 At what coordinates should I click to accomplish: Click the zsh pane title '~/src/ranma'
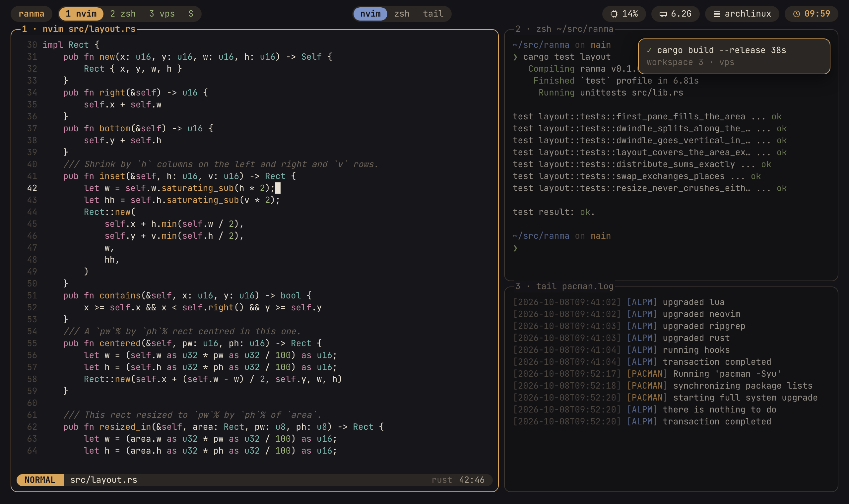pos(585,29)
